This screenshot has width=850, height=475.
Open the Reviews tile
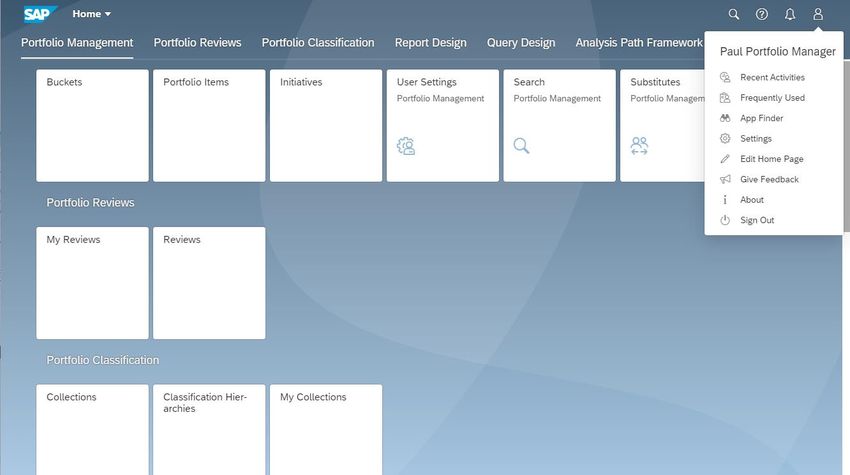(209, 283)
